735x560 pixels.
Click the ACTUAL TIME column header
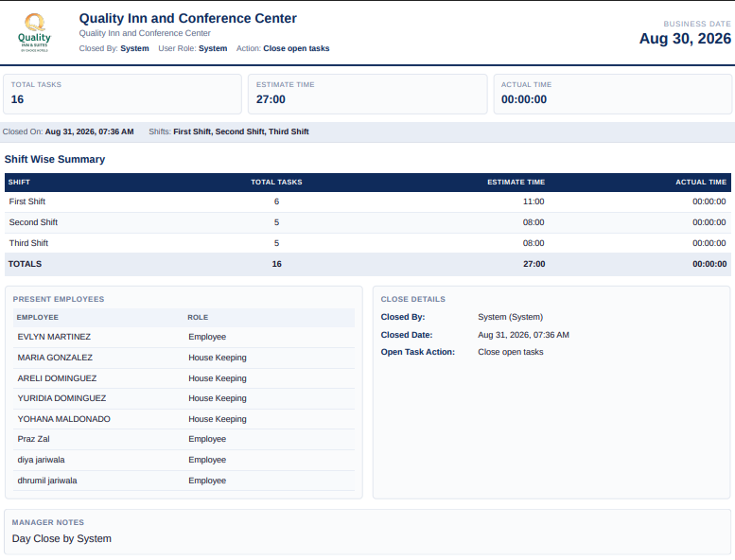(701, 182)
